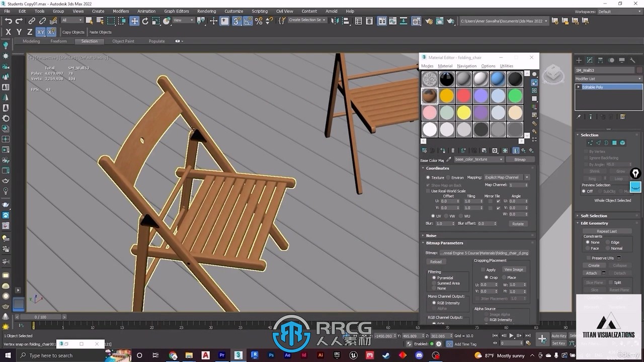Click the Redo arrow in main toolbar
Image resolution: width=644 pixels, height=362 pixels.
(19, 21)
